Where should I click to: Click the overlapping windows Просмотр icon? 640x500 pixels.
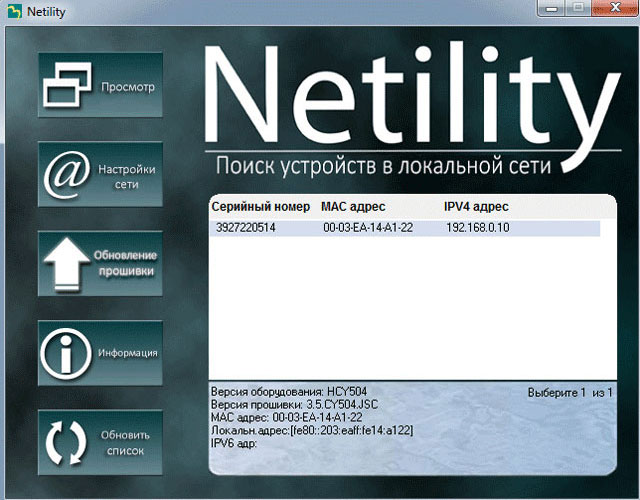pos(67,85)
